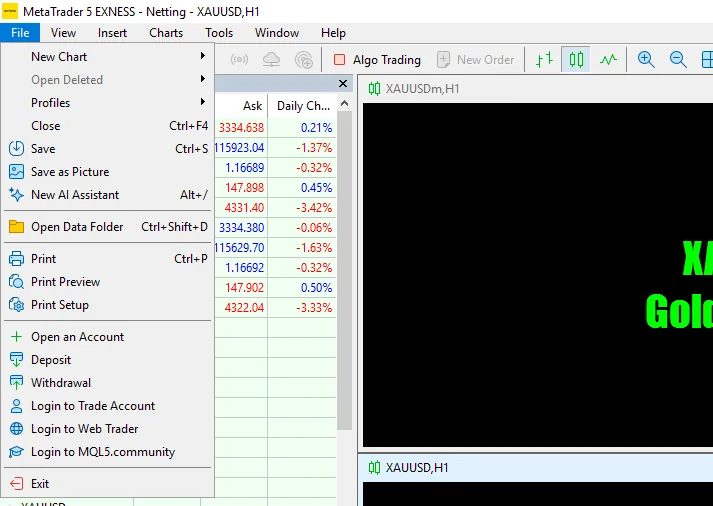Click the Ask column header

[252, 106]
